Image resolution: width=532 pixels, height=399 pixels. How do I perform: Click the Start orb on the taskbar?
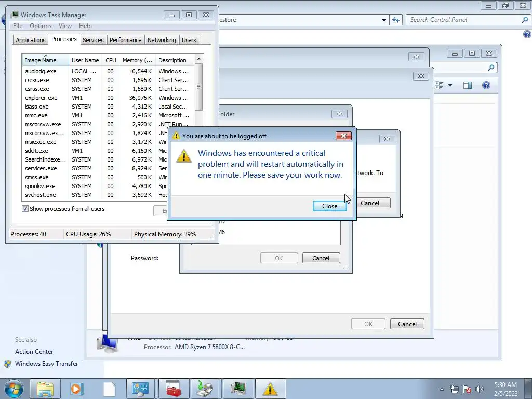[x=14, y=389]
